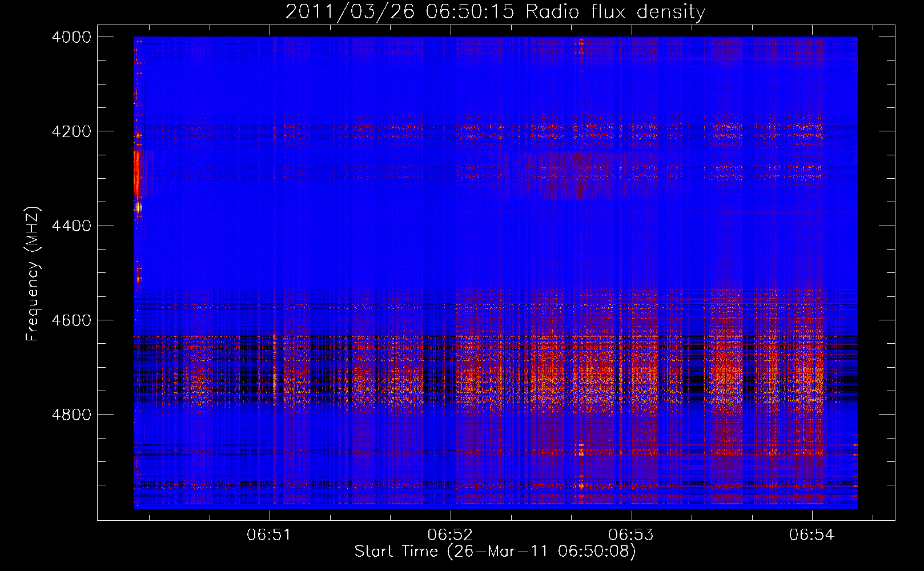Click the 06:53 time tick label
The width and height of the screenshot is (924, 571).
click(x=631, y=535)
